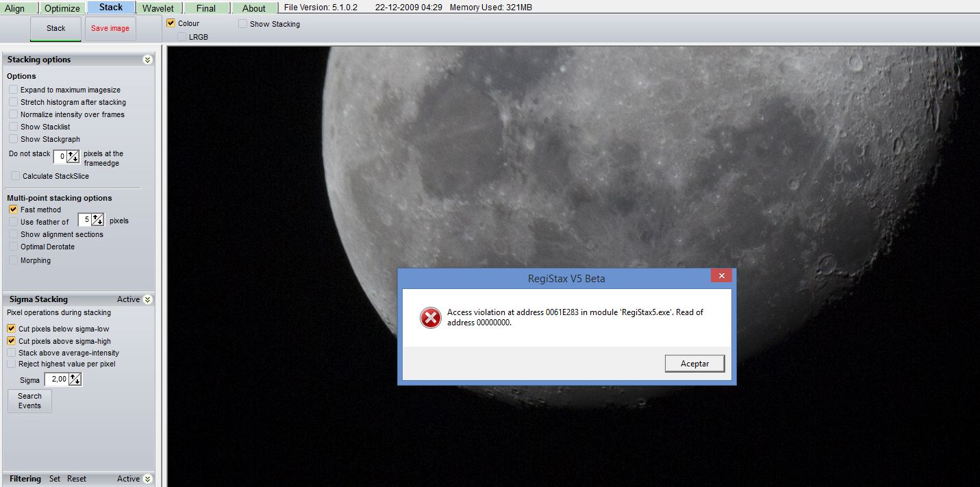
Task: Go to the Wavelet tab
Action: [x=158, y=8]
